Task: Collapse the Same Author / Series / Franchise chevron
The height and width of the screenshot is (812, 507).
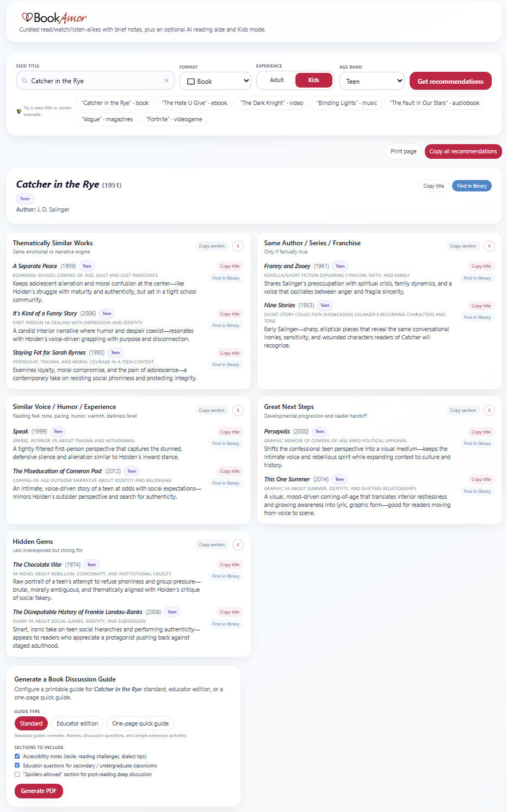Action: (489, 246)
